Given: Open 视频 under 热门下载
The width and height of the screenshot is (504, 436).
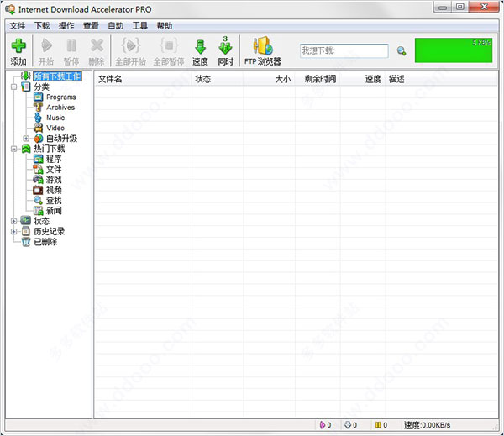Looking at the screenshot, I should [54, 190].
